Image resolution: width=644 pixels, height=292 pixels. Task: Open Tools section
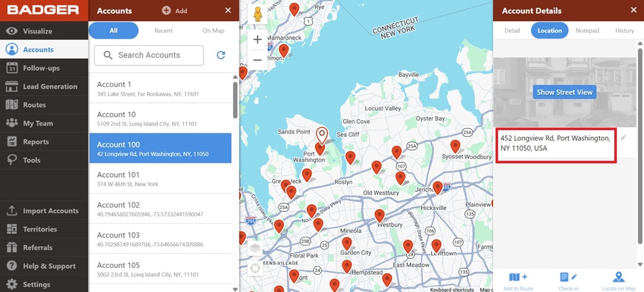[x=44, y=160]
